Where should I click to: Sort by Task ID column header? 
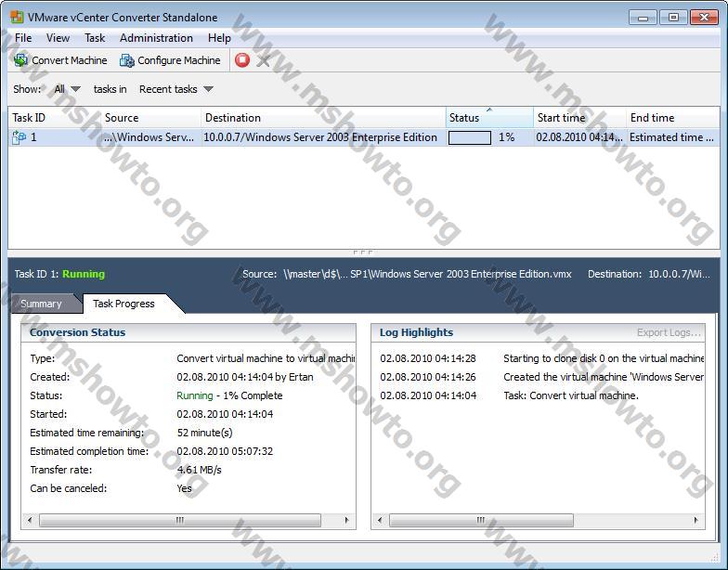coord(54,118)
